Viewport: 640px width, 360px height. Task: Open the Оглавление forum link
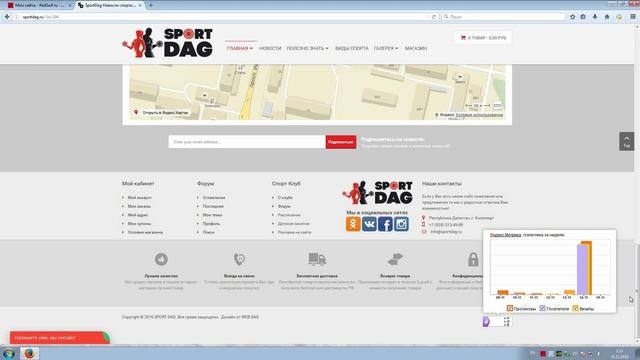pos(214,198)
